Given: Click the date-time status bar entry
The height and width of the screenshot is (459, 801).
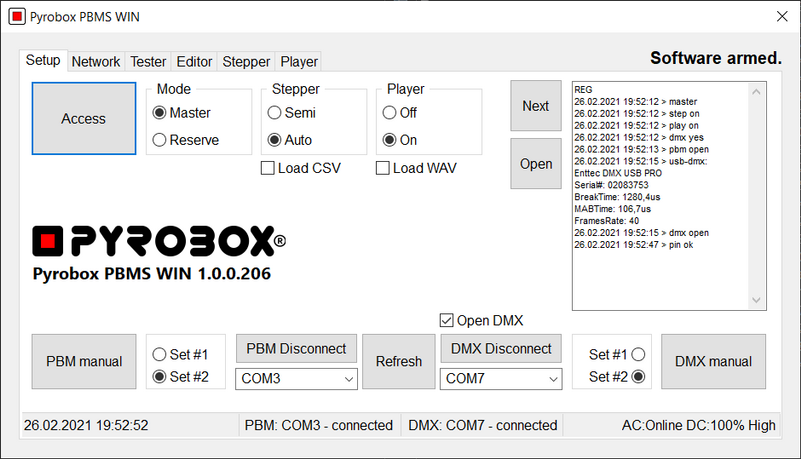Looking at the screenshot, I should point(86,425).
